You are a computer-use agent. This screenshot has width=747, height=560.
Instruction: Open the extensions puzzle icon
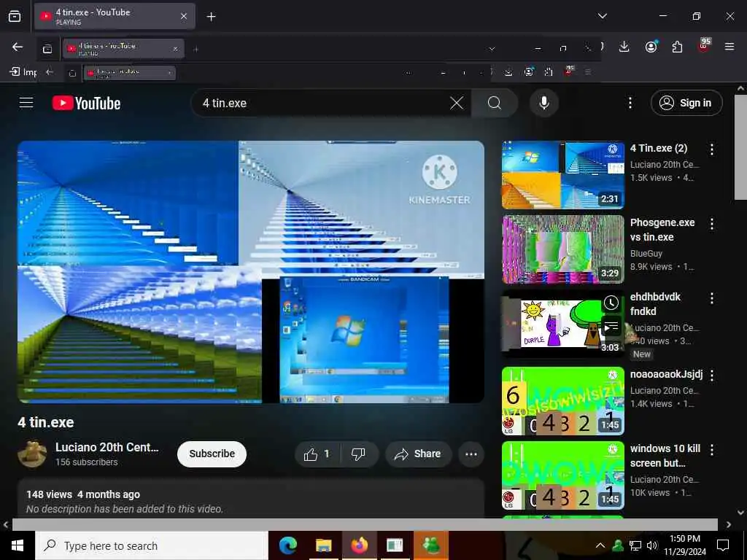(x=677, y=47)
